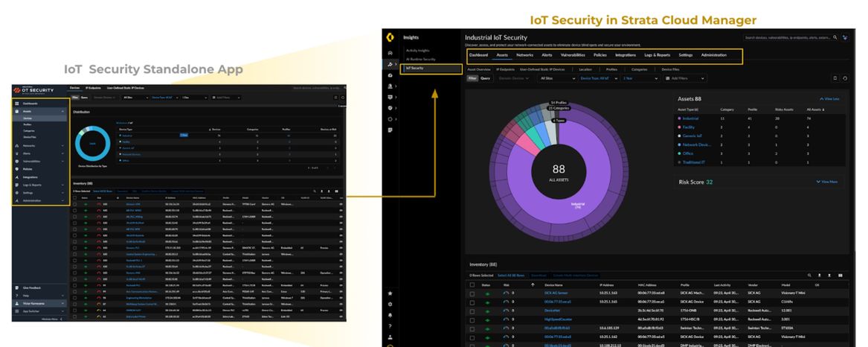The height and width of the screenshot is (347, 868).
Task: Click the Industrial asset type link
Action: click(690, 118)
